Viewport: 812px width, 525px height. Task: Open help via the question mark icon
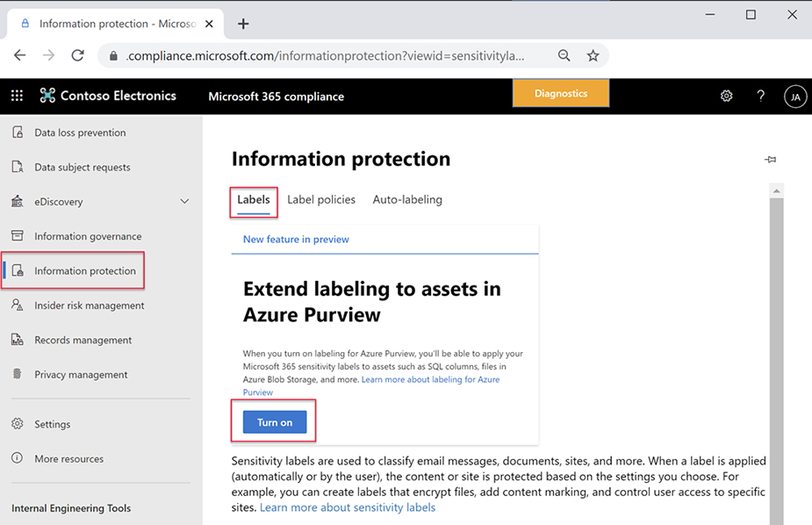tap(760, 96)
